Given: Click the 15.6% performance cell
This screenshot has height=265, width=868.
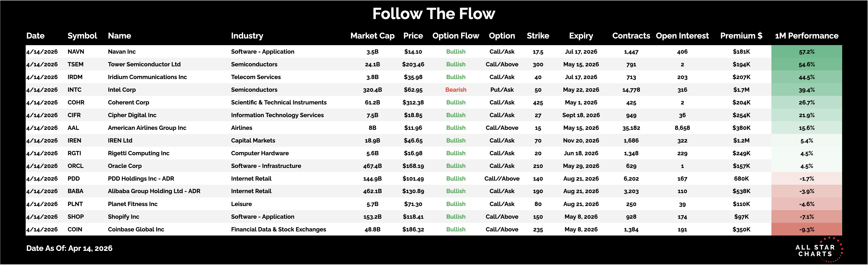Looking at the screenshot, I should 806,128.
